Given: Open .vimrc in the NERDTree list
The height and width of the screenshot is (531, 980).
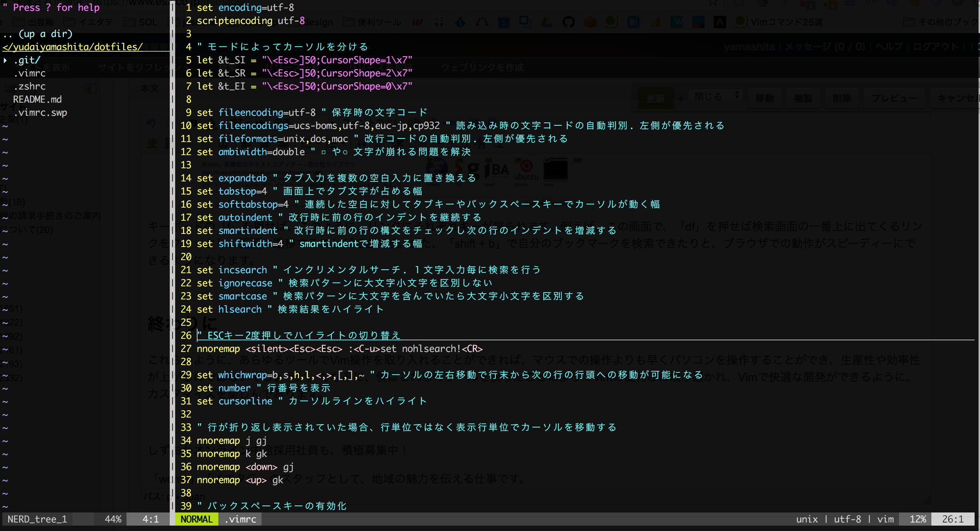Looking at the screenshot, I should click(x=29, y=73).
